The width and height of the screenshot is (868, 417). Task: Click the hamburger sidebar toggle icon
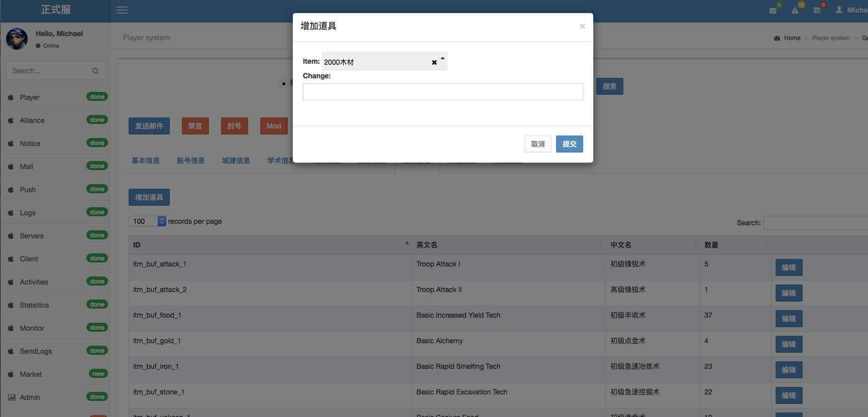click(x=122, y=10)
